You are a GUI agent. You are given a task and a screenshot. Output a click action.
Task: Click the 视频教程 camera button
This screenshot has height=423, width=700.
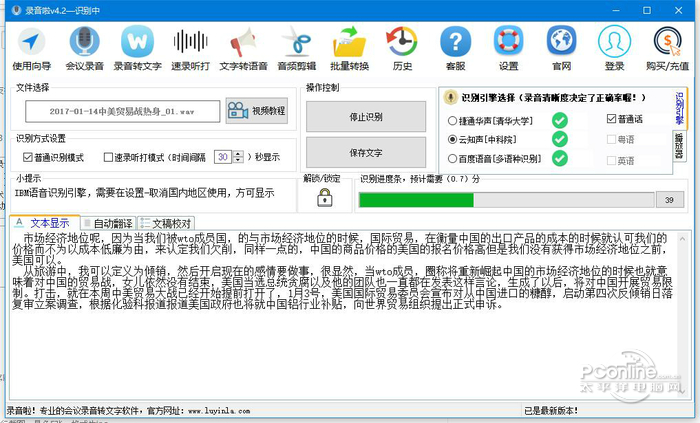click(257, 111)
